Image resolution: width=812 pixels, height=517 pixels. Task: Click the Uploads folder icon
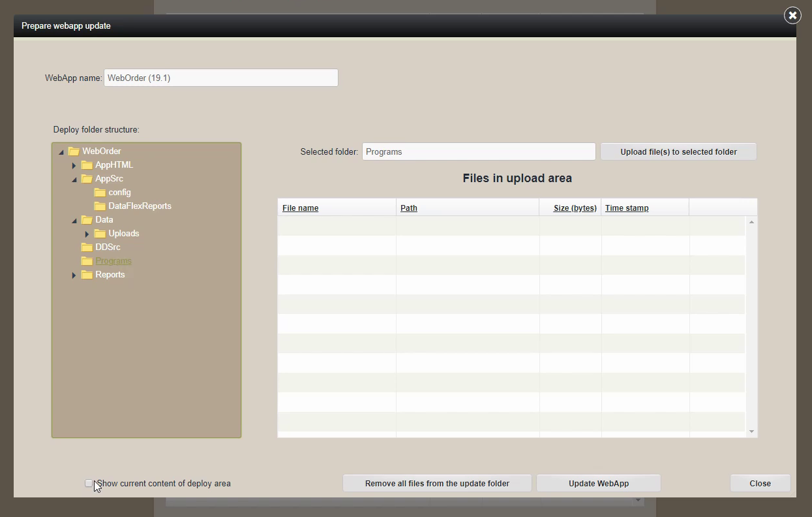[x=100, y=234]
